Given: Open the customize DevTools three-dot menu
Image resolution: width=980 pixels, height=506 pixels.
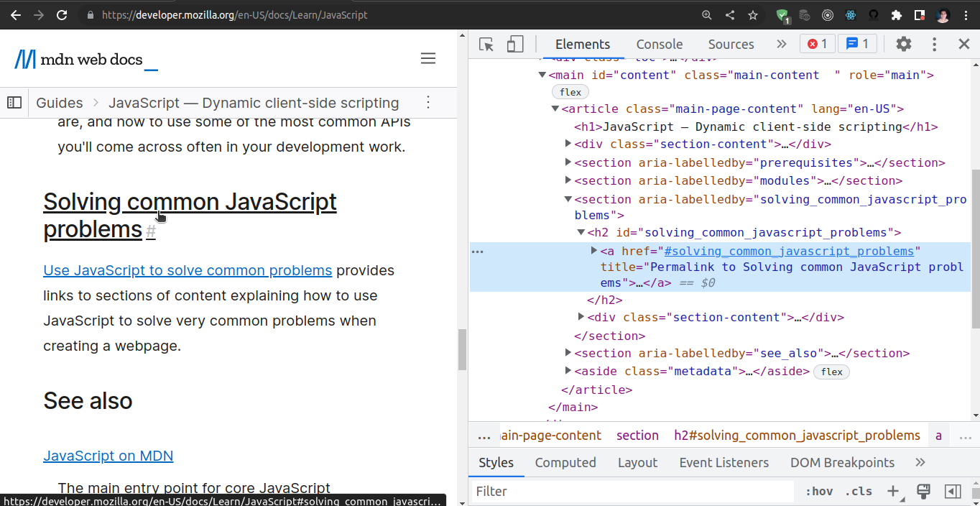Looking at the screenshot, I should point(934,44).
